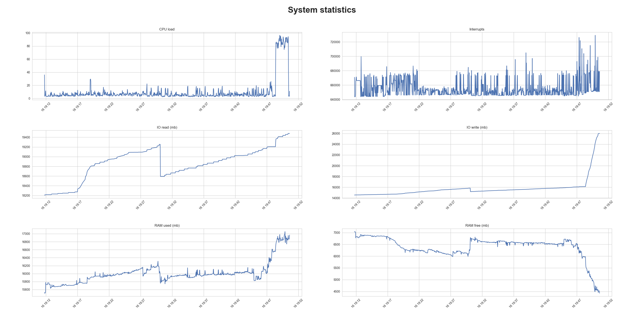Click the 660000 tick on Interrupts axis
This screenshot has width=644, height=322.
(335, 85)
